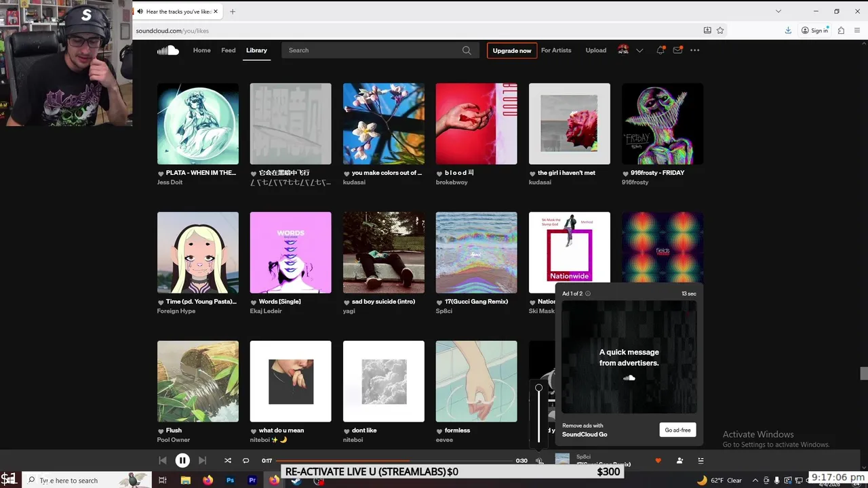Open a new tab using the plus button
This screenshot has width=868, height=488.
point(233,12)
